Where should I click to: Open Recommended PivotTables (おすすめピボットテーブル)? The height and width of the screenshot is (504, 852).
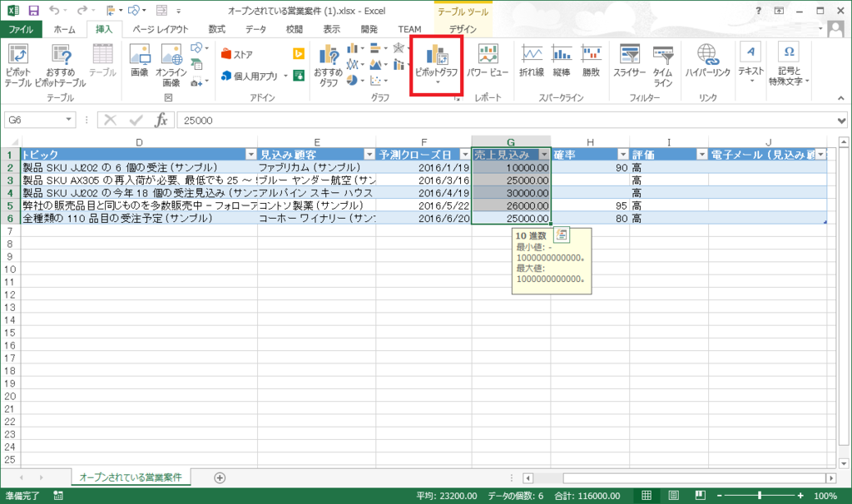tap(60, 66)
